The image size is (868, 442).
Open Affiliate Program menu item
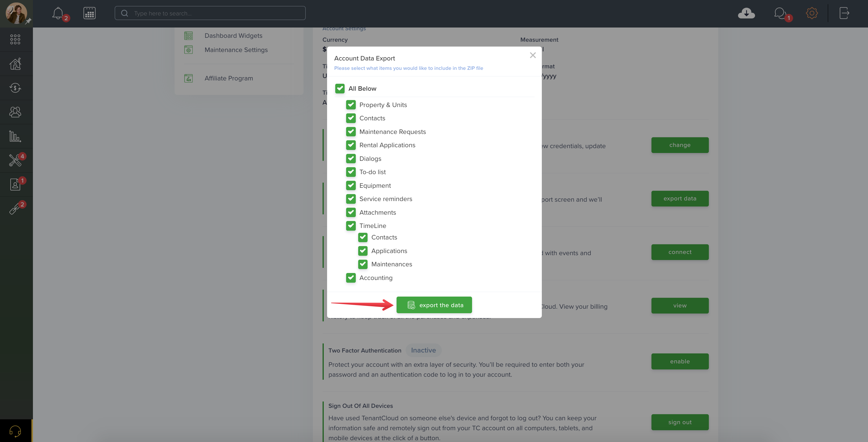[x=228, y=78]
